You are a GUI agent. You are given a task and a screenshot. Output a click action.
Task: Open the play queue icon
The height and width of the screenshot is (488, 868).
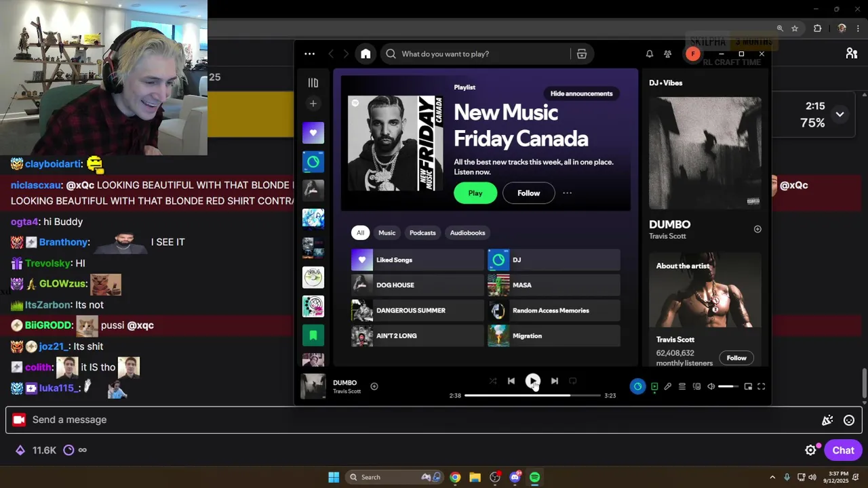click(x=682, y=386)
